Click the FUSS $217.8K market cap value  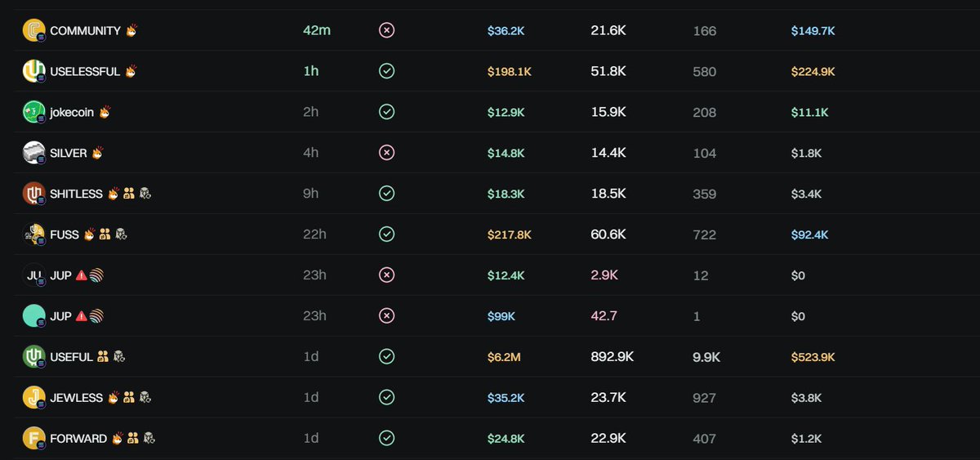point(510,234)
